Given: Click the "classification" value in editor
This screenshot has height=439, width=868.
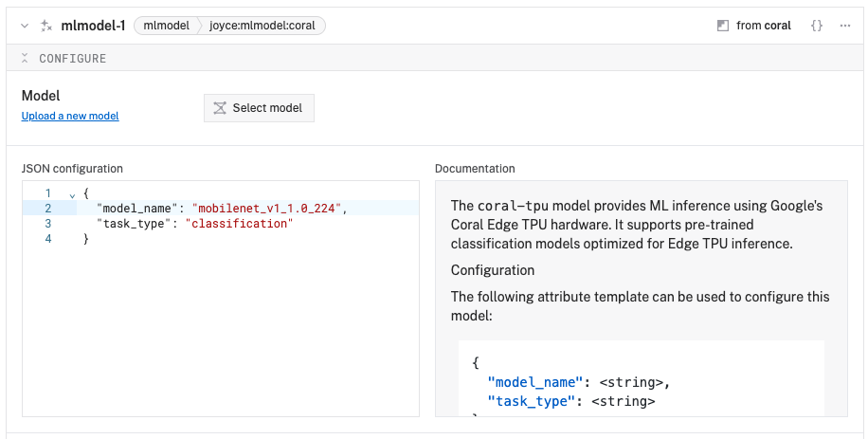Looking at the screenshot, I should pos(239,224).
